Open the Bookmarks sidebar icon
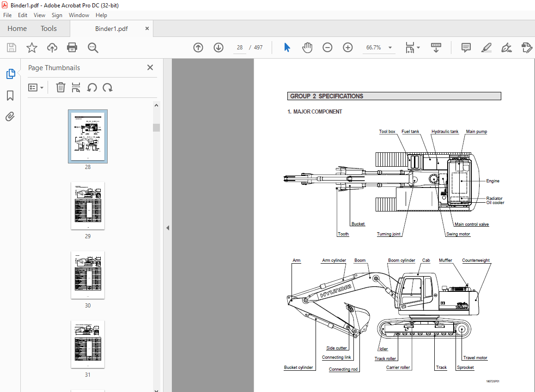 [10, 96]
